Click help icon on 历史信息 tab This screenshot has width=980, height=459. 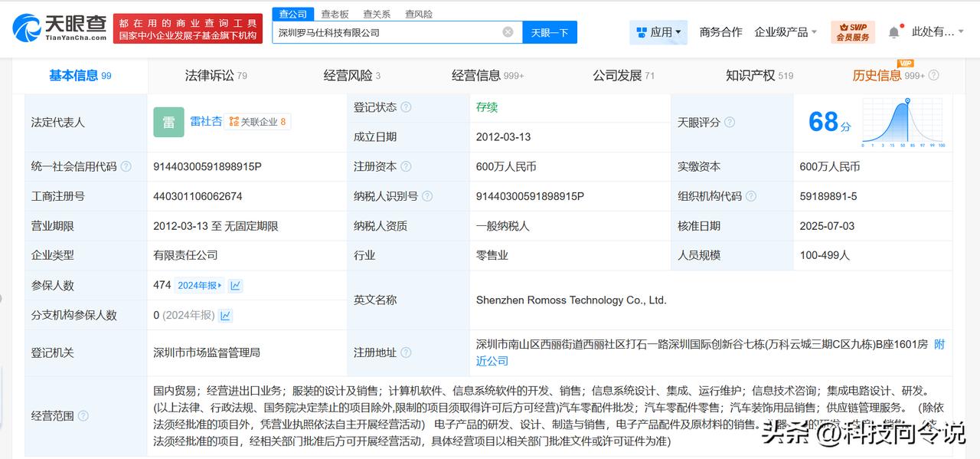933,76
